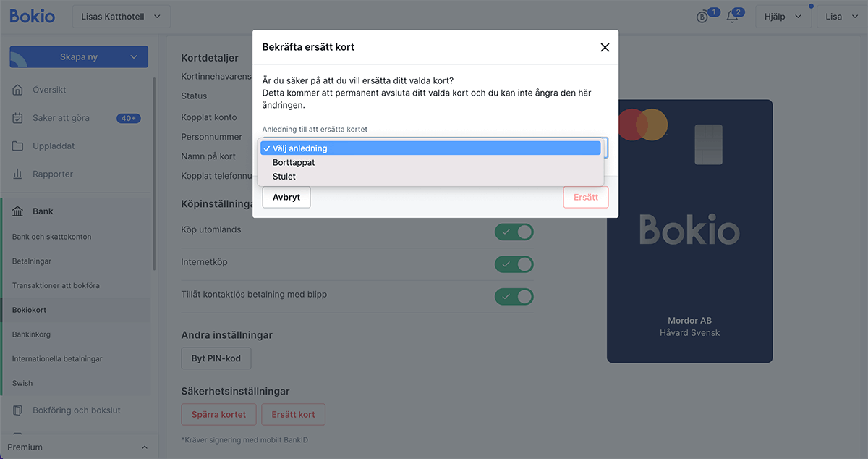Toggle contactless blipp payment switch
Image resolution: width=868 pixels, height=459 pixels.
click(x=514, y=296)
